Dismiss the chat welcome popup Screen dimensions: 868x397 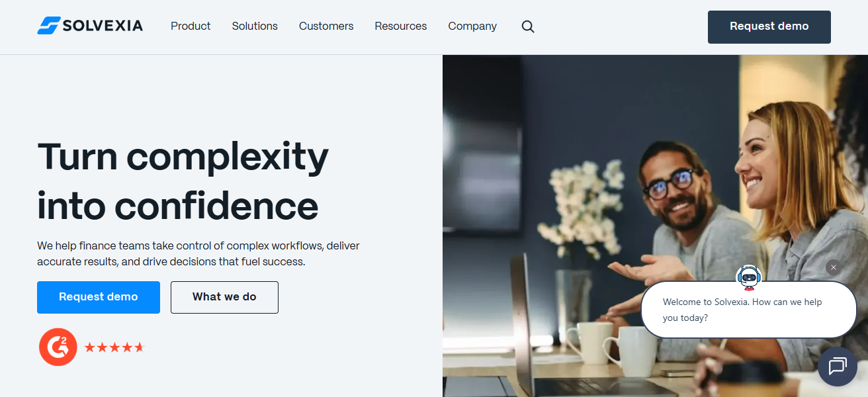pos(834,267)
